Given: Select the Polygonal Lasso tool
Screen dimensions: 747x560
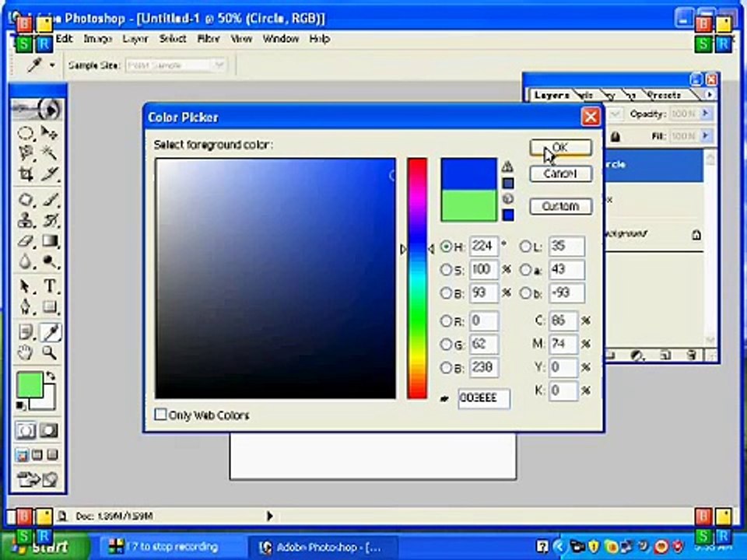Looking at the screenshot, I should point(25,153).
